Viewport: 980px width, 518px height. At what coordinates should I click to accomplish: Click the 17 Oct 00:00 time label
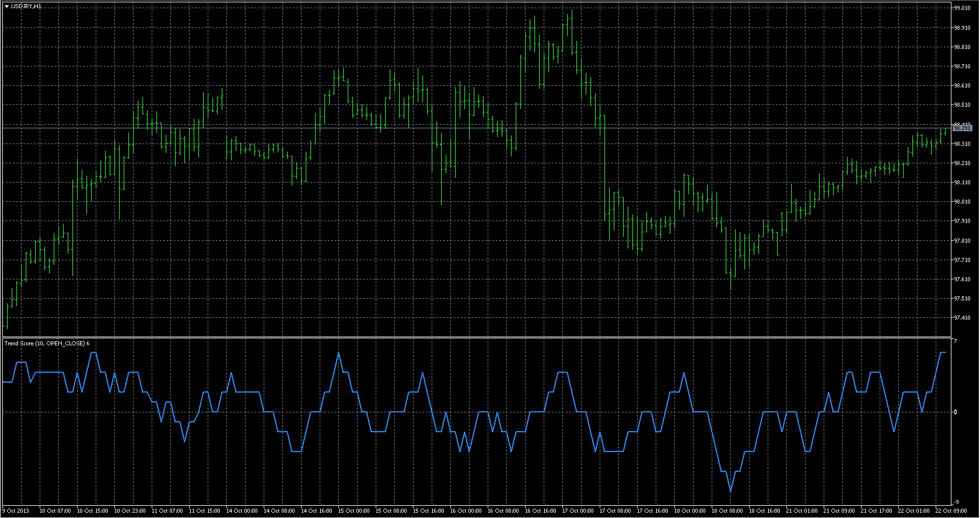577,511
